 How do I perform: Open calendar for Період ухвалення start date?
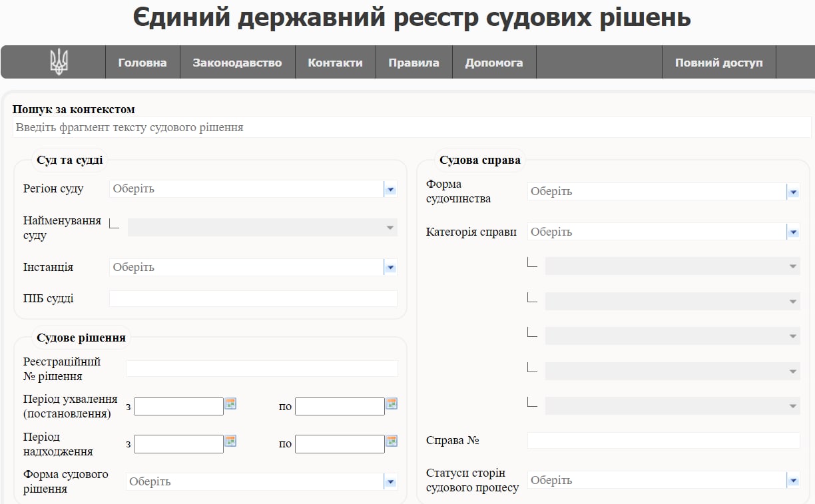pyautogui.click(x=230, y=403)
